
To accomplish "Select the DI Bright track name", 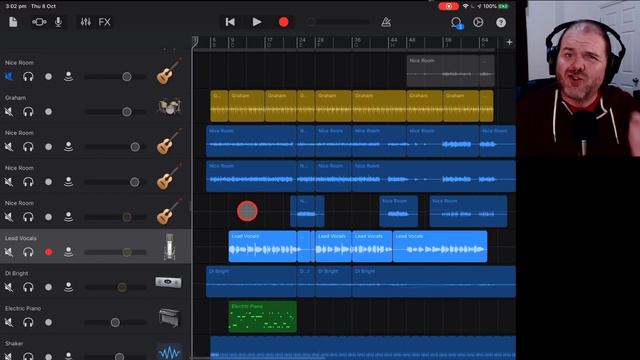I will pos(17,273).
